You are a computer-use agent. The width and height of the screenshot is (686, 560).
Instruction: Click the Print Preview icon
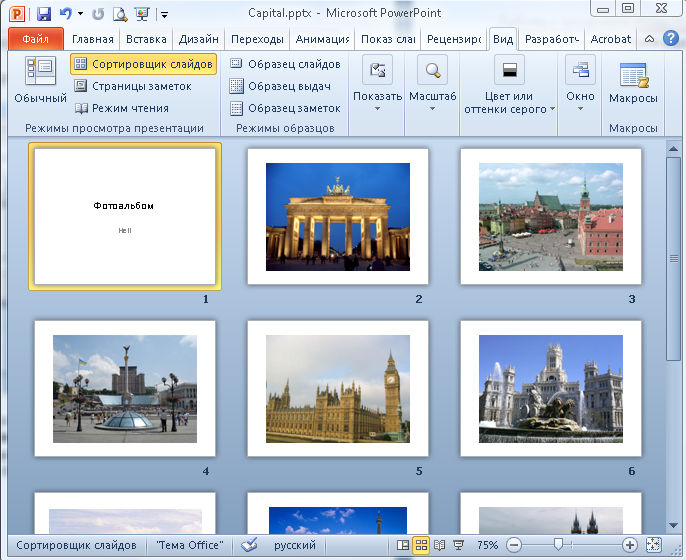(120, 14)
